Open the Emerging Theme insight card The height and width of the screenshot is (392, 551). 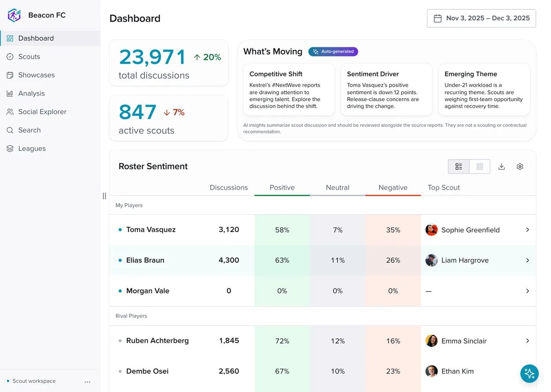(484, 90)
